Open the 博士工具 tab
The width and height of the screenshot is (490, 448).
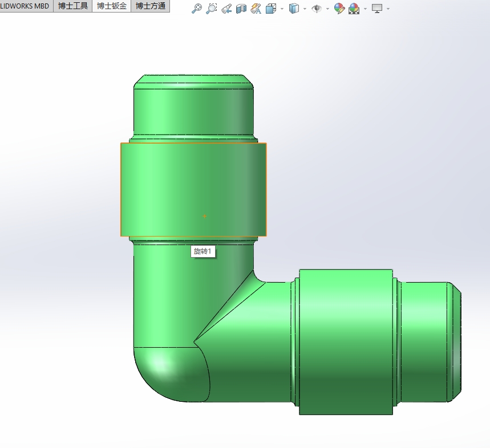[73, 6]
